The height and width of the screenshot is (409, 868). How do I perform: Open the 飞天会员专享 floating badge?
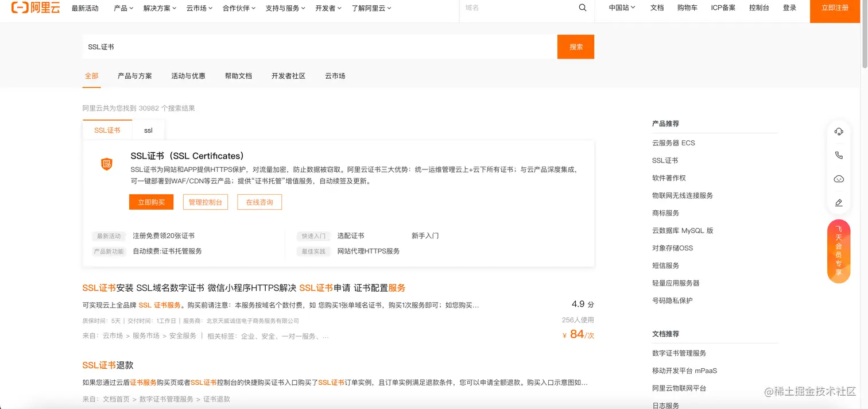click(x=839, y=252)
